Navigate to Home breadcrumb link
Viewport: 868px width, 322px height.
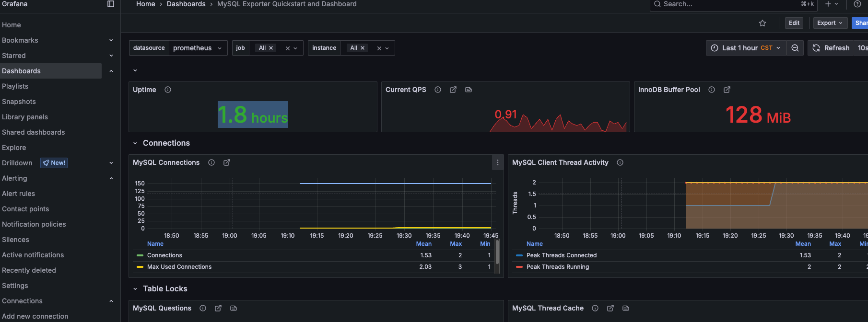pyautogui.click(x=146, y=4)
